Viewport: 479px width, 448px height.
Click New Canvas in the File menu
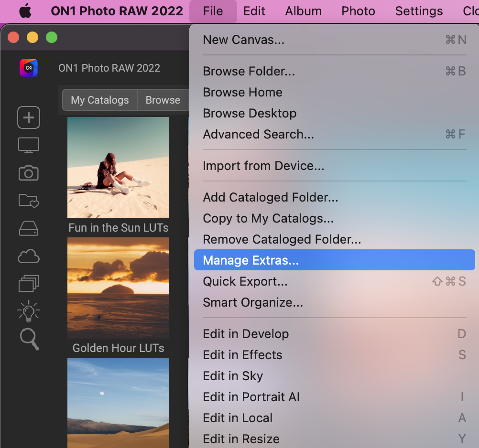coord(243,40)
